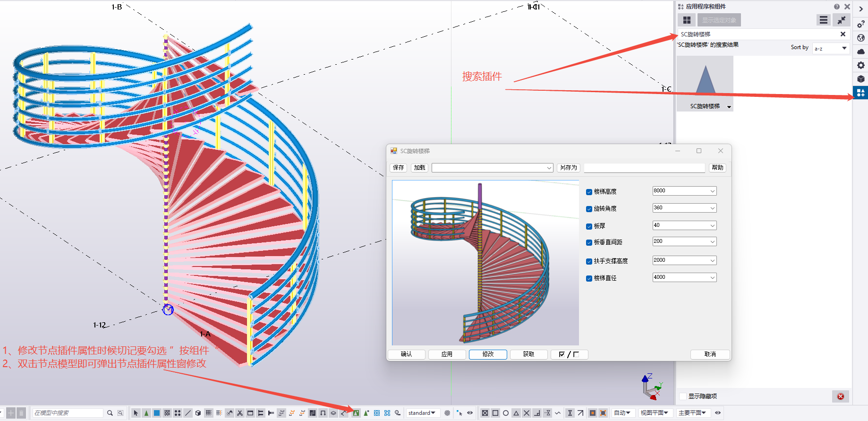Open Applications & components side pane icon
The width and height of the screenshot is (868, 421).
(860, 93)
